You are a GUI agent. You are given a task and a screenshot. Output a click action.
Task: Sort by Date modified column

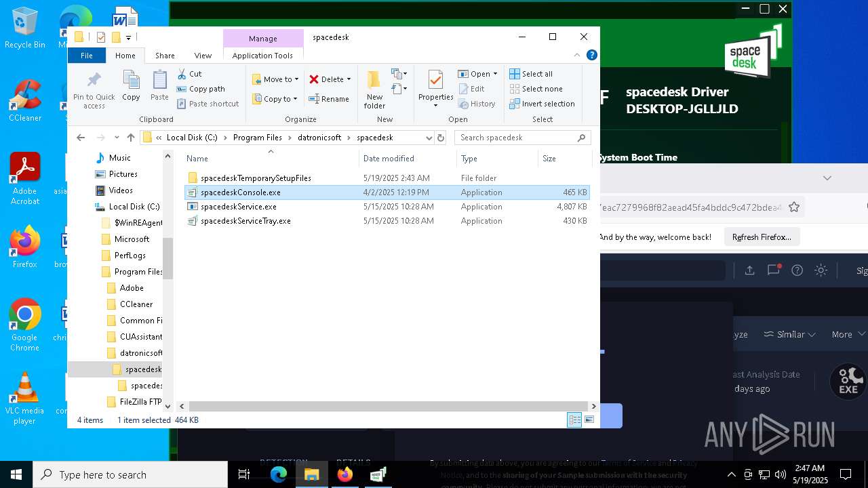pyautogui.click(x=408, y=159)
